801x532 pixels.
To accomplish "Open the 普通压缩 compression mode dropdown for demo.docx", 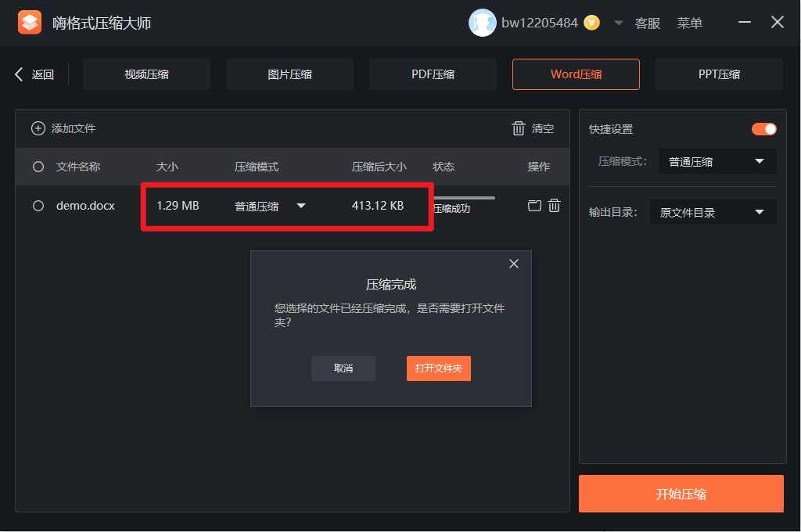I will (301, 206).
